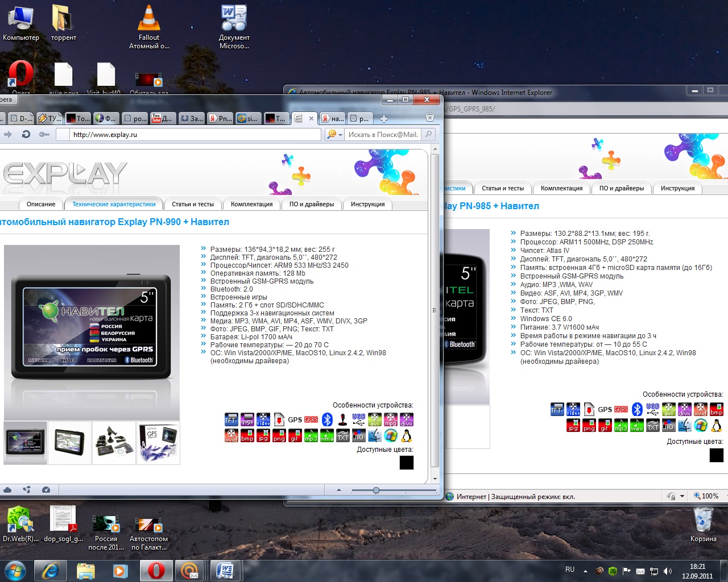Viewport: 728px width, 582px height.
Task: Click the TFT feature icon in Opera
Action: pos(231,420)
